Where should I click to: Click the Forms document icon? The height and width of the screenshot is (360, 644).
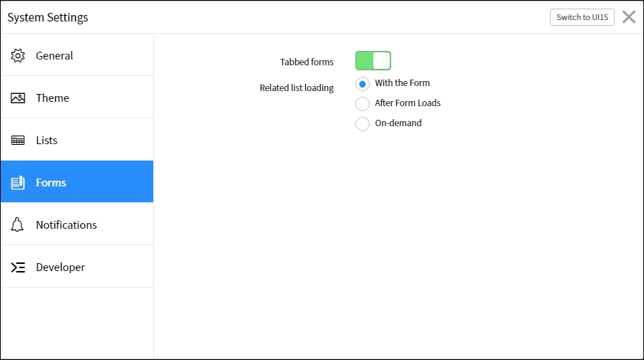(18, 182)
